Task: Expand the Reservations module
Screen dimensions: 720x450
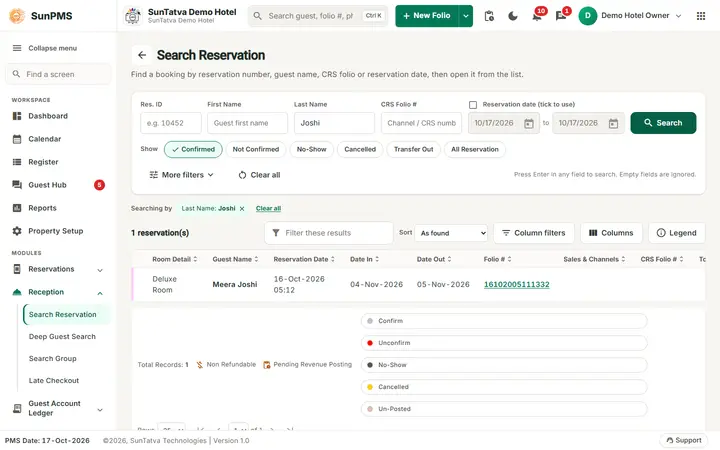Action: tap(58, 269)
